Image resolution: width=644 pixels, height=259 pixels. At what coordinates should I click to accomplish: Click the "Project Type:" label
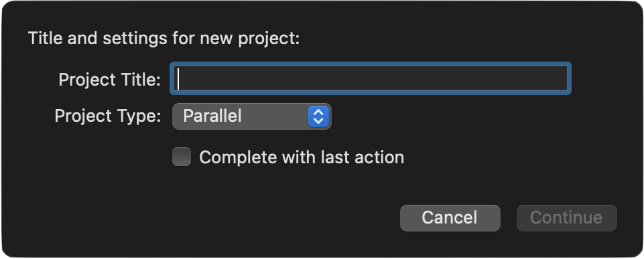click(108, 116)
